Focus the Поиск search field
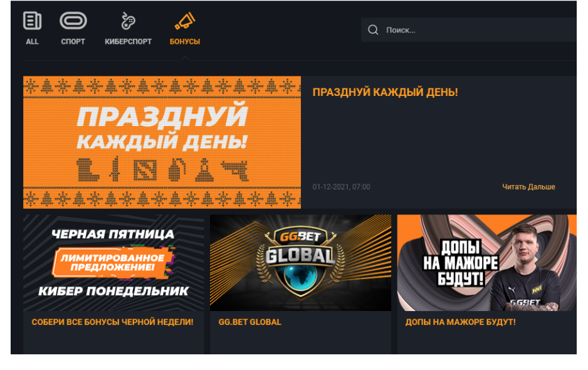This screenshot has height=370, width=588. (x=469, y=29)
